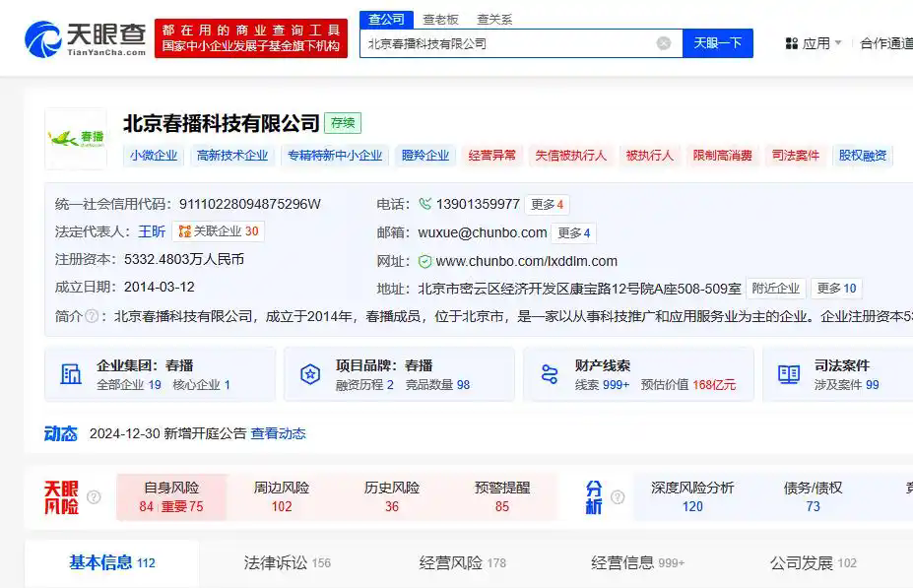This screenshot has height=588, width=913.
Task: Click the 司法案件 red tag
Action: tap(796, 156)
